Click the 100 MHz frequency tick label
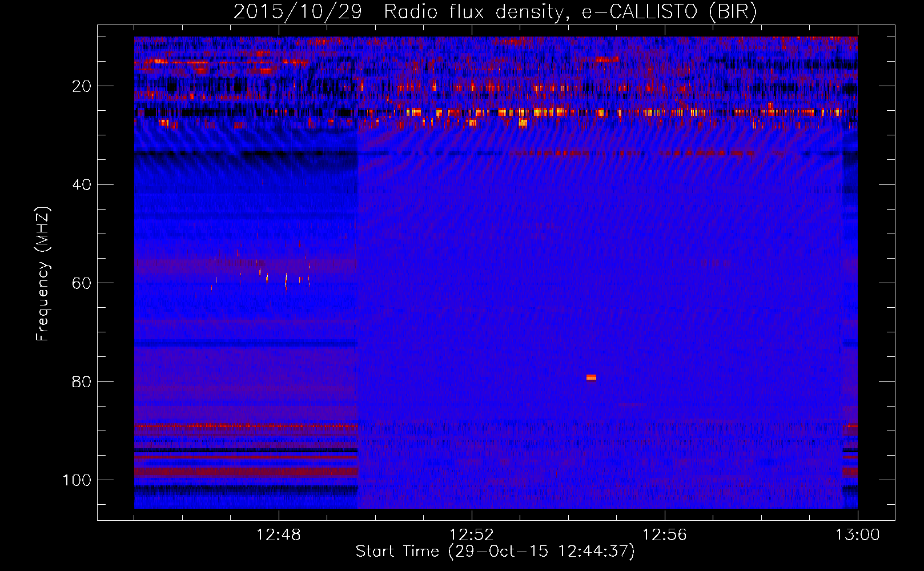This screenshot has height=571, width=924. click(77, 480)
